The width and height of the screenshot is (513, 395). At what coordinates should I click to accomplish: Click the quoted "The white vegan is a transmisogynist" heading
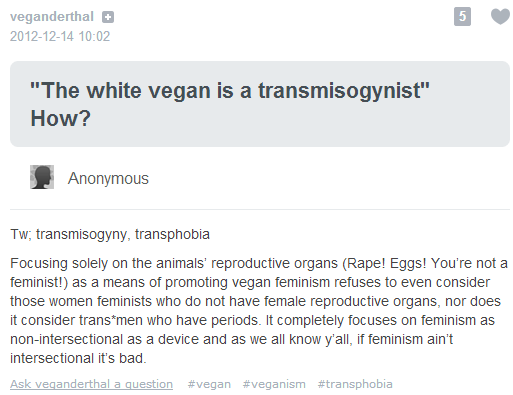(x=230, y=90)
